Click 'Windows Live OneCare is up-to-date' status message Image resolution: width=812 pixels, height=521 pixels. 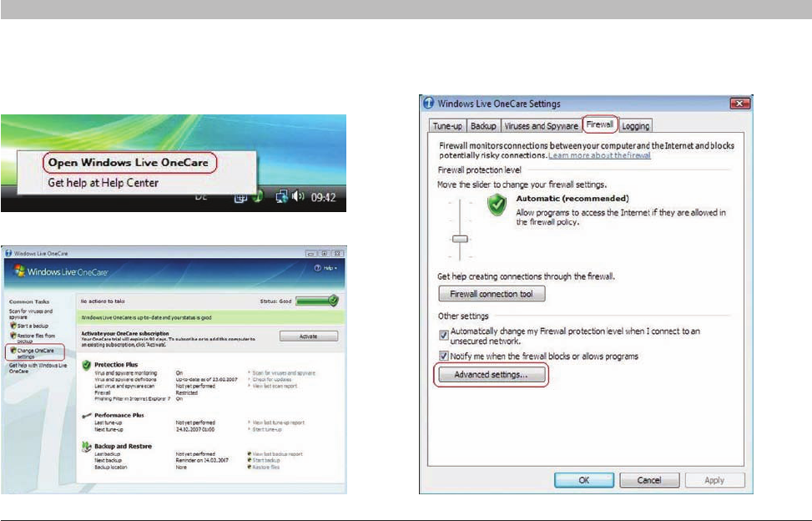(x=147, y=317)
